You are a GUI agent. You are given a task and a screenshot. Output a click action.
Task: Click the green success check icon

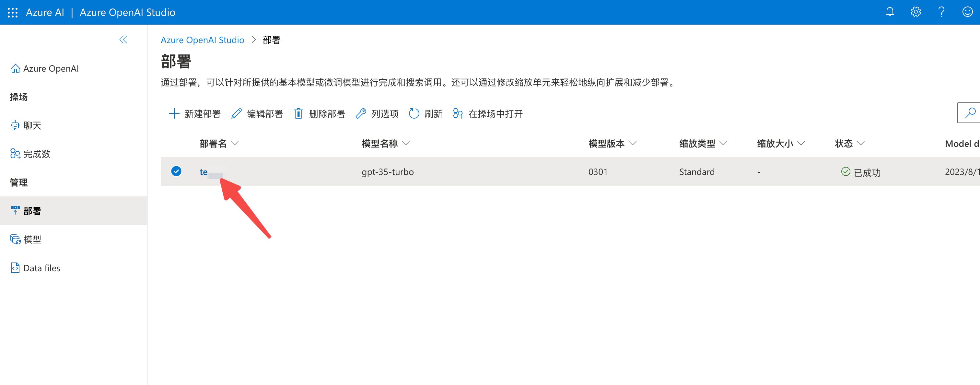click(x=845, y=171)
